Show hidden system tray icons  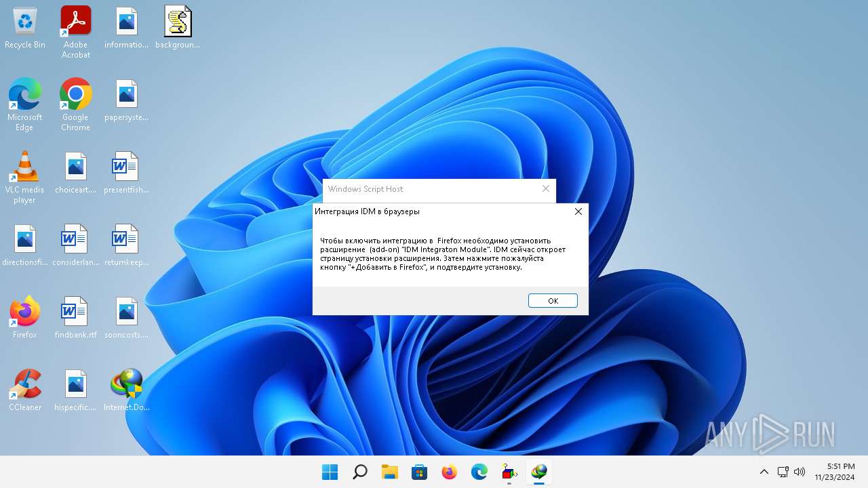pos(764,472)
